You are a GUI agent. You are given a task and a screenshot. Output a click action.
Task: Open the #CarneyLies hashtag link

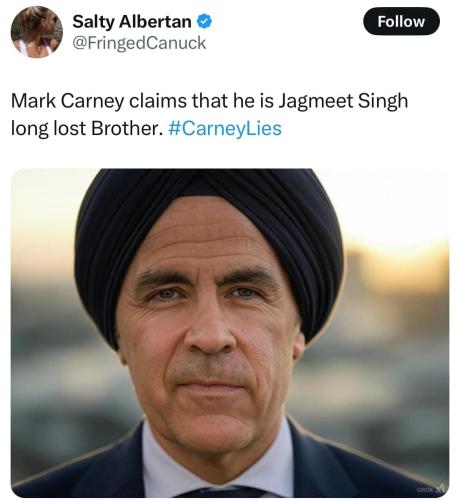tap(225, 128)
